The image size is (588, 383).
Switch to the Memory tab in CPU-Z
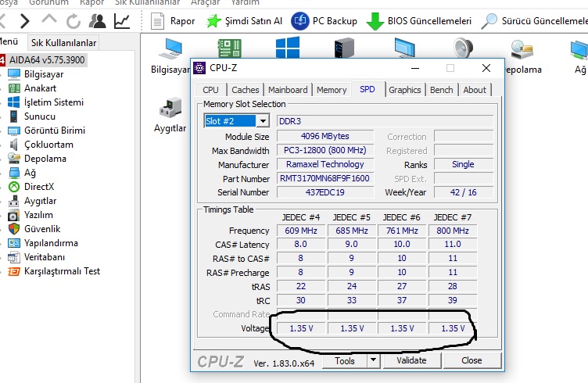click(332, 90)
